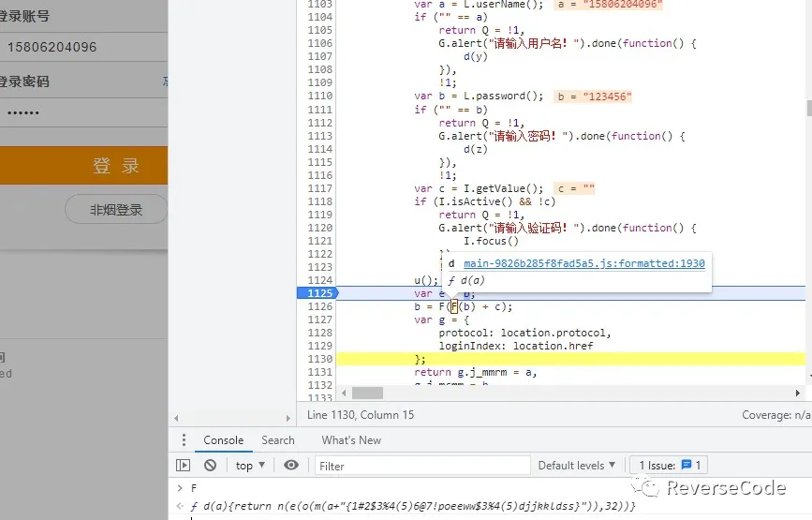Viewport: 812px width, 520px height.
Task: Click the editor scrollbar right arrow
Action: coord(798,394)
